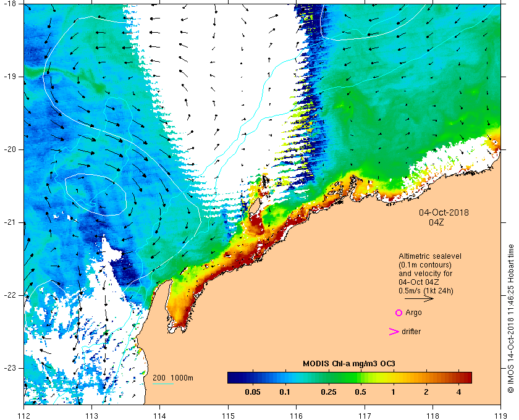
Task: Click the colorbar value 2
Action: pos(426,392)
